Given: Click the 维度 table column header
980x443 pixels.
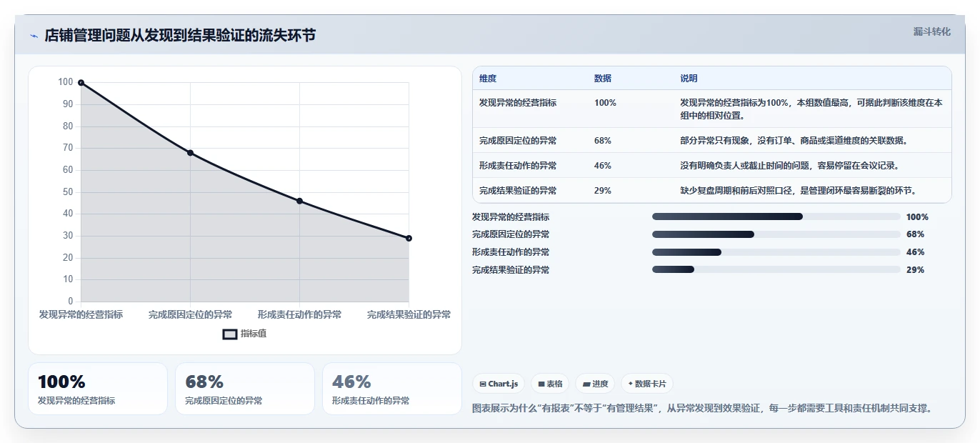Looking at the screenshot, I should 488,79.
